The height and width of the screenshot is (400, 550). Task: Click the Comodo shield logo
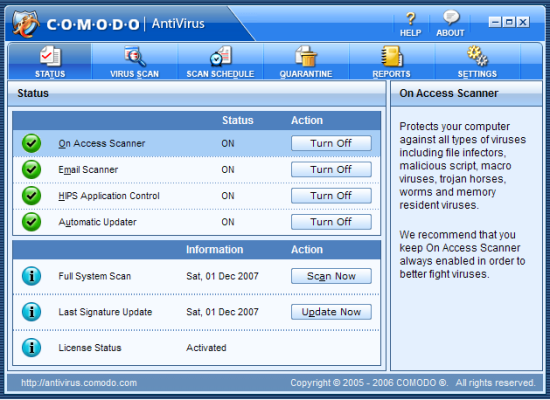26,24
